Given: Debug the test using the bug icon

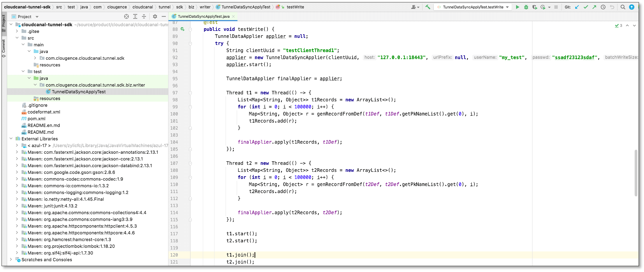Looking at the screenshot, I should click(526, 7).
